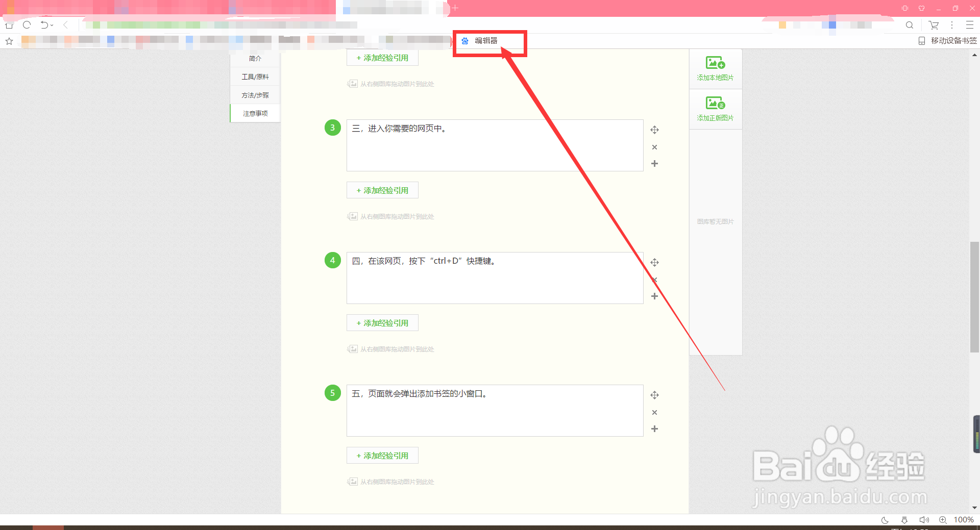Image resolution: width=980 pixels, height=530 pixels.
Task: Click the bookmark star icon near address bar
Action: (8, 41)
